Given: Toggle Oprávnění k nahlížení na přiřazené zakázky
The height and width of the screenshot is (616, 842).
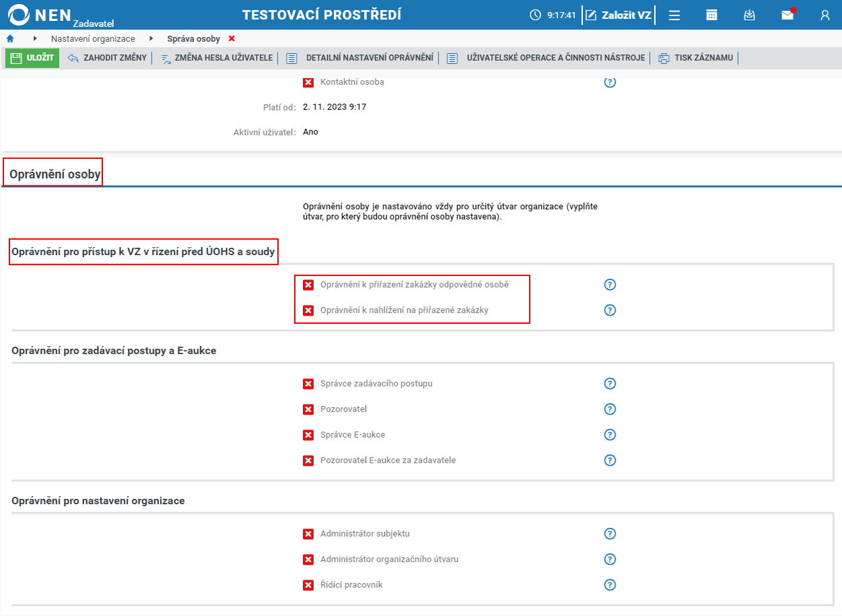Looking at the screenshot, I should pos(308,310).
